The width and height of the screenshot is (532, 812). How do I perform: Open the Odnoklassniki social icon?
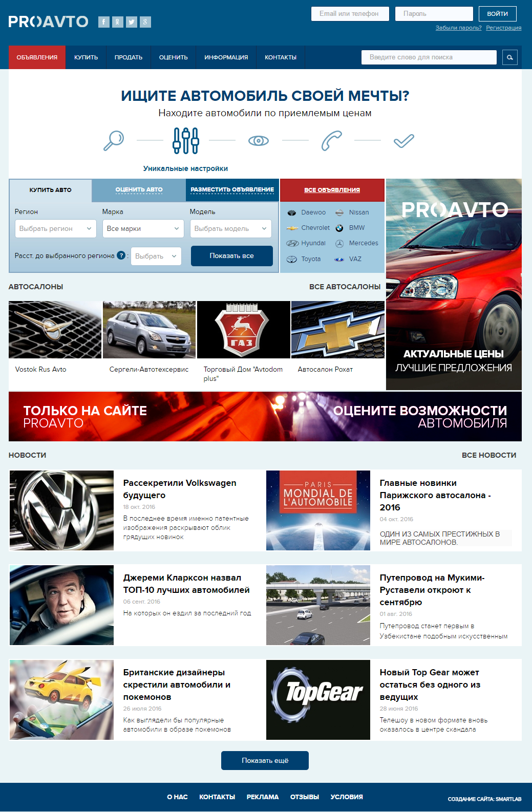[118, 22]
